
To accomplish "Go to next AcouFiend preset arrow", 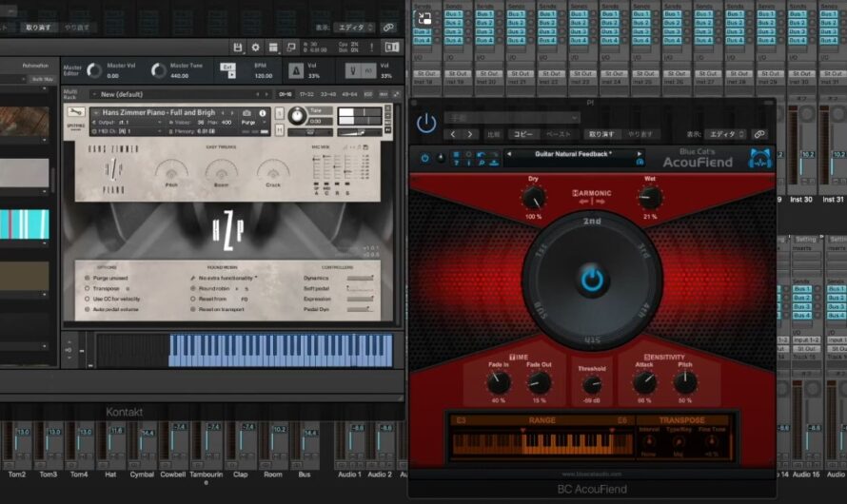I will pyautogui.click(x=640, y=154).
